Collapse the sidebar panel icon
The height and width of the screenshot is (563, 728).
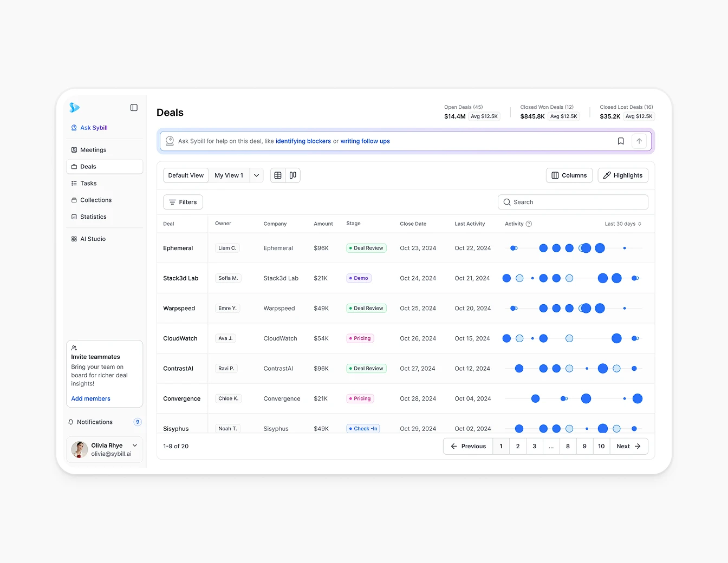(134, 108)
